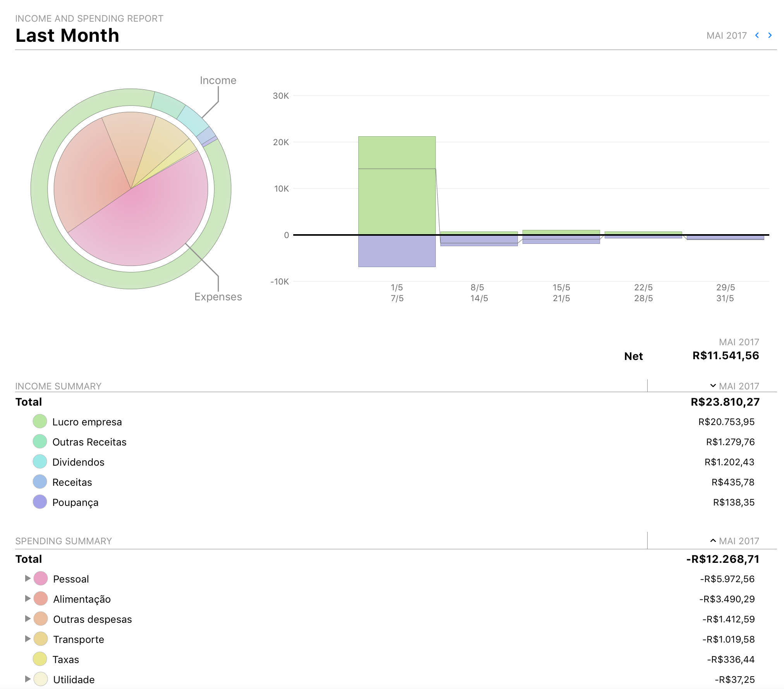
Task: Expand the Outras despesas disclosure triangle
Action: [x=28, y=619]
